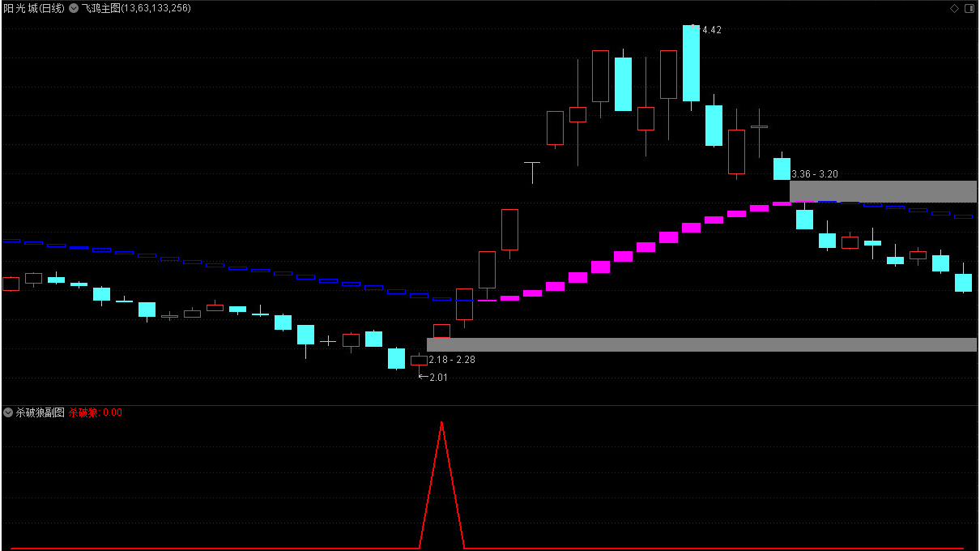Click the diamond icon in the top-right corner
980x551 pixels.
point(954,8)
